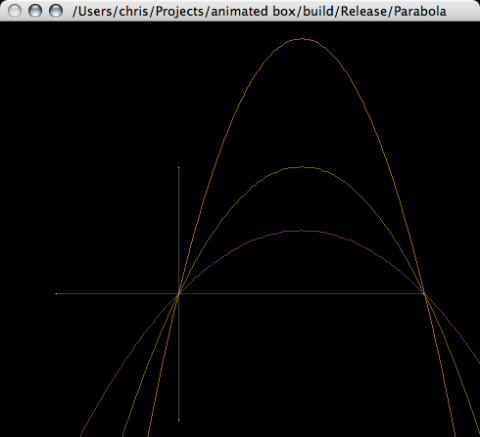Click the close window button
The height and width of the screenshot is (437, 480).
pyautogui.click(x=15, y=11)
